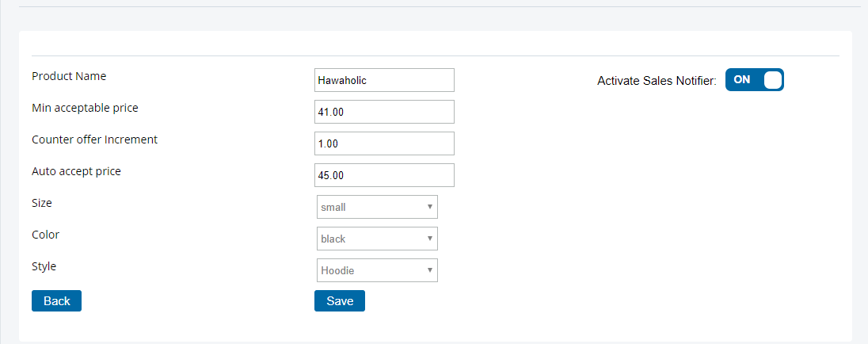
Task: Click the "Min acceptable price" label
Action: coord(86,108)
